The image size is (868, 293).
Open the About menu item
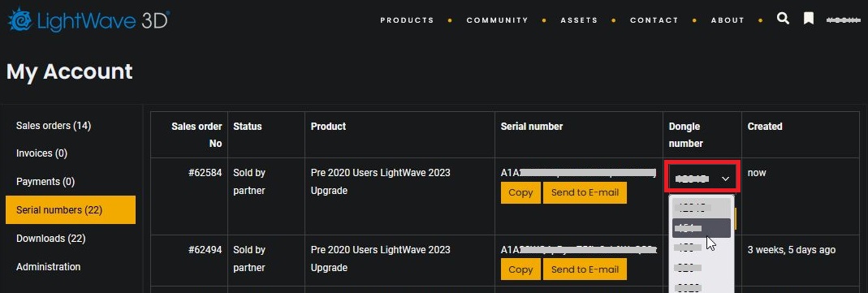(728, 20)
